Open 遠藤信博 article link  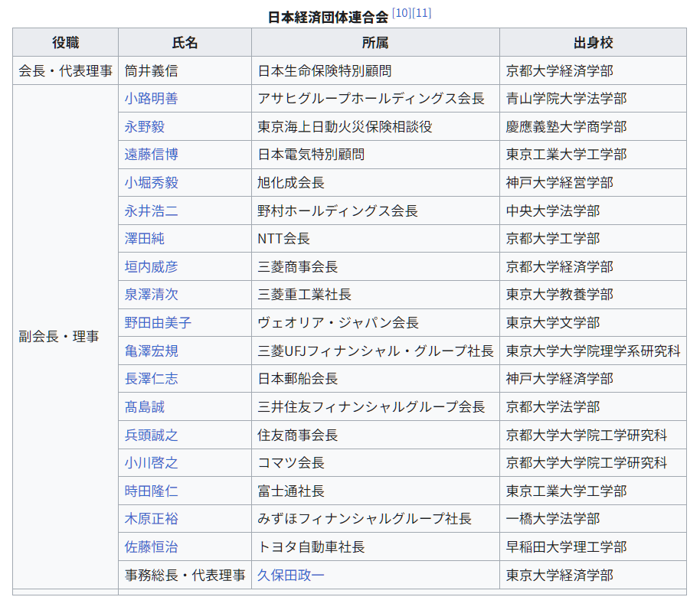151,155
